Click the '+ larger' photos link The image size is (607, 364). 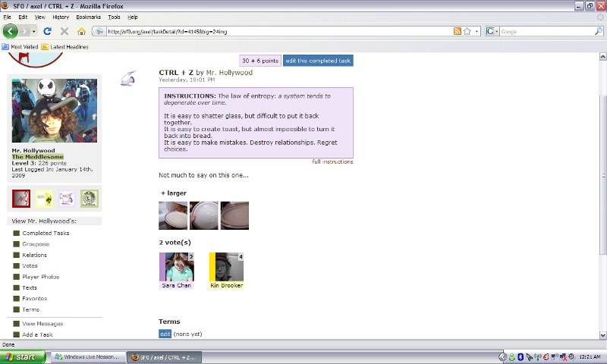(174, 193)
